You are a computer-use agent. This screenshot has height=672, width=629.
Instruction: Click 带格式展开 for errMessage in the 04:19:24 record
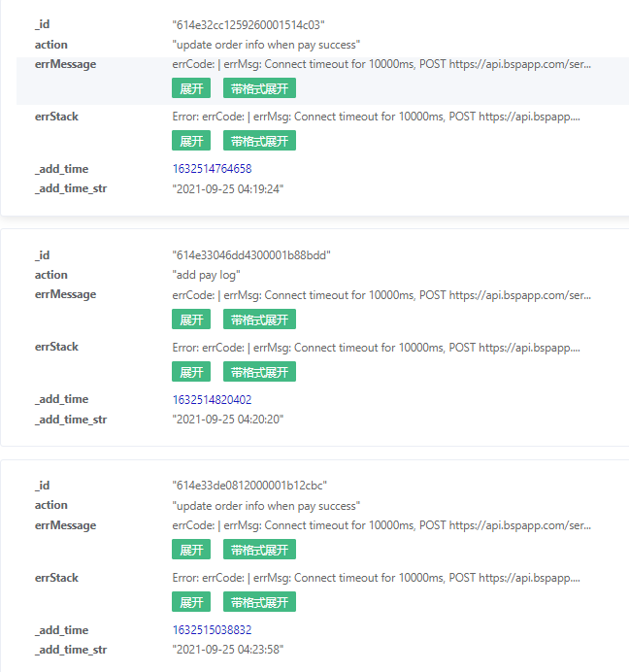tap(259, 88)
